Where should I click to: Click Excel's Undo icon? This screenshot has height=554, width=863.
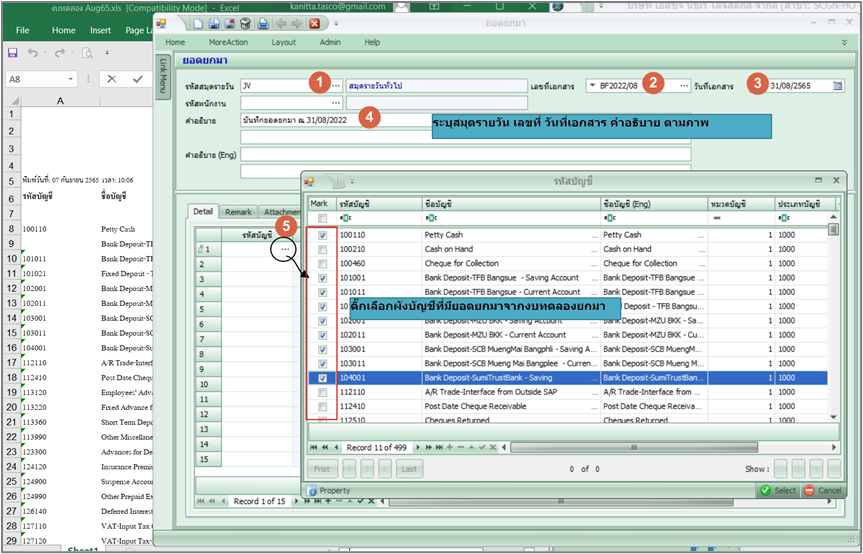33,52
